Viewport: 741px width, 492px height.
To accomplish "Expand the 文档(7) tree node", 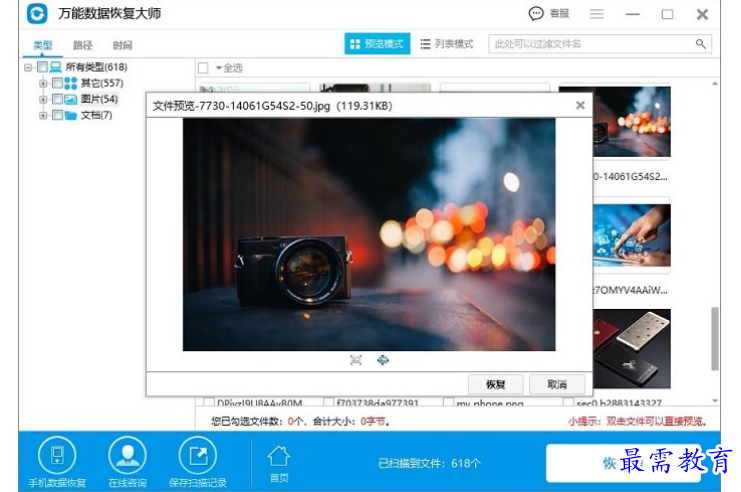I will [43, 115].
